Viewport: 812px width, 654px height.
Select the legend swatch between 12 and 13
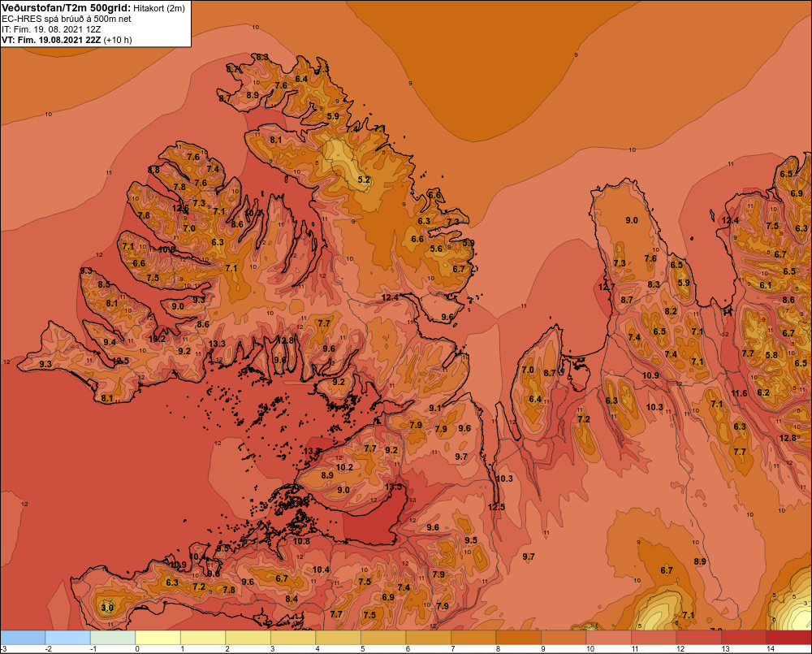pyautogui.click(x=698, y=637)
